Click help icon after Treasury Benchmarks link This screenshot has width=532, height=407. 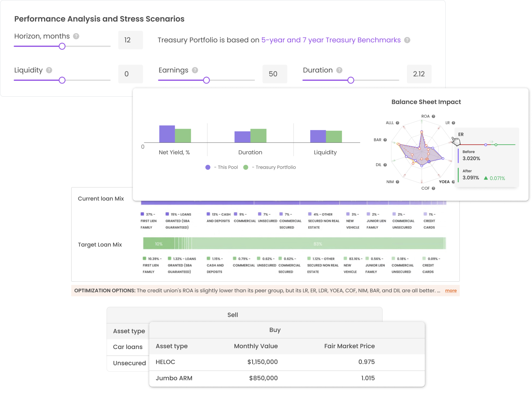click(407, 40)
